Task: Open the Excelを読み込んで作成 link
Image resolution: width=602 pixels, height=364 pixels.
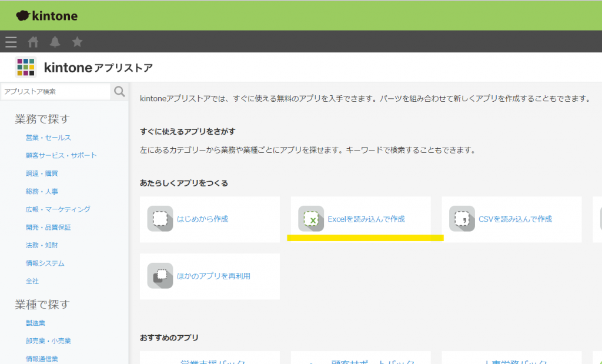Action: tap(366, 219)
